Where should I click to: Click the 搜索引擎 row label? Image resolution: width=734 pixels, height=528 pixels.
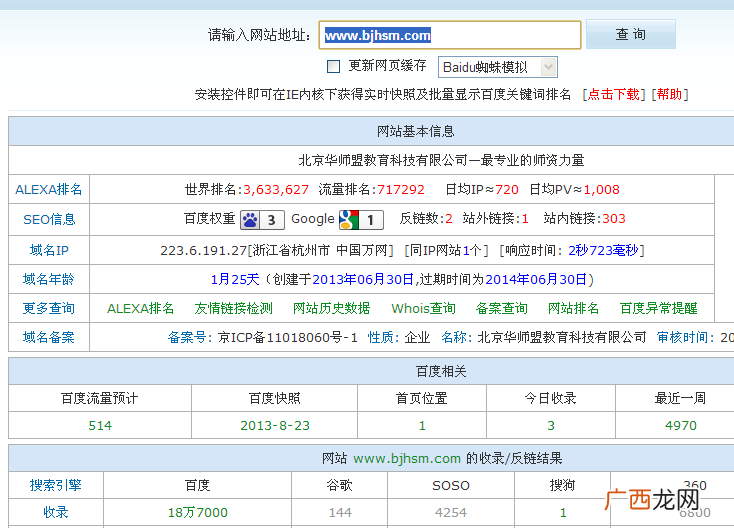click(56, 485)
